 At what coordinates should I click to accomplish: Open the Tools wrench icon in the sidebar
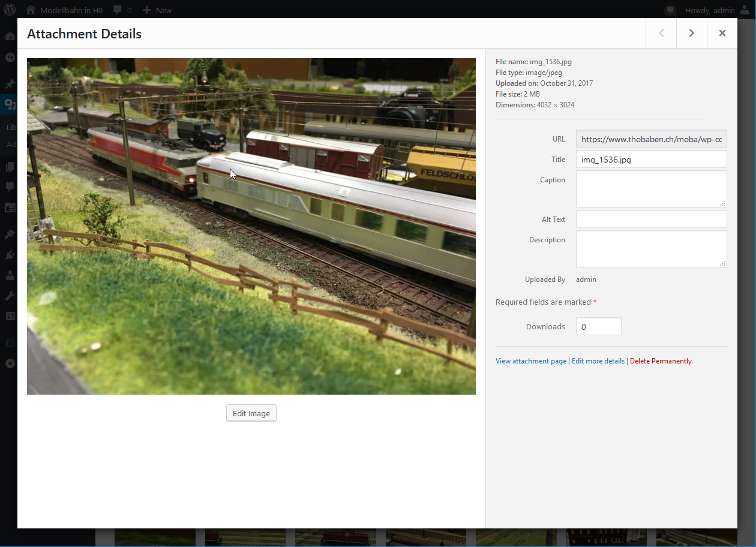[x=10, y=296]
